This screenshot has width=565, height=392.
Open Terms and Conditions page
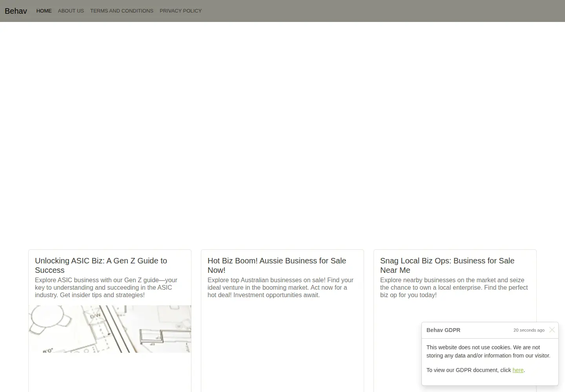[122, 11]
